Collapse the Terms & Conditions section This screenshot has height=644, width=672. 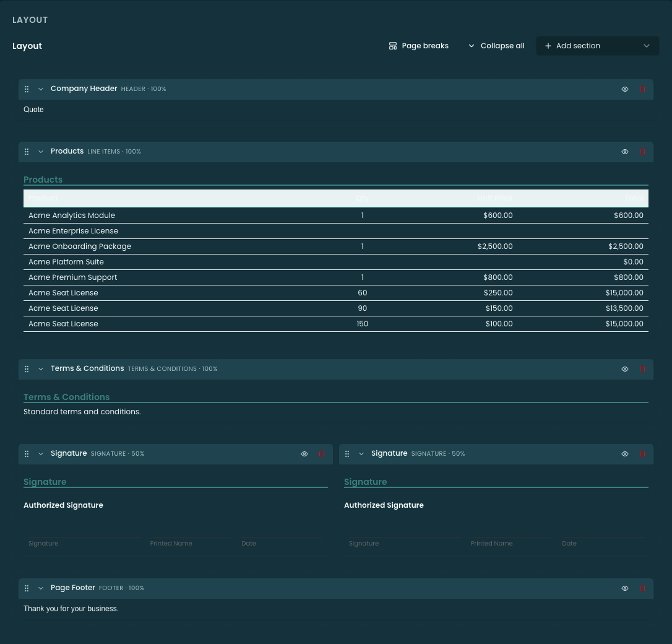[x=41, y=369]
